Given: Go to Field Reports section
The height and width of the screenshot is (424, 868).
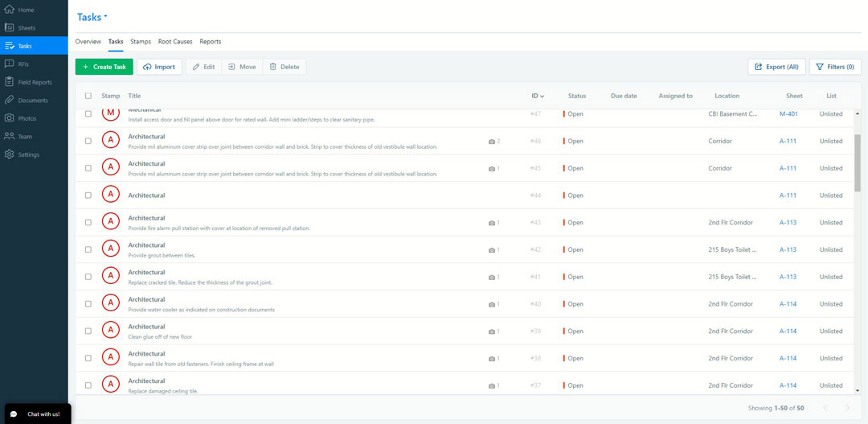Looking at the screenshot, I should coord(33,82).
